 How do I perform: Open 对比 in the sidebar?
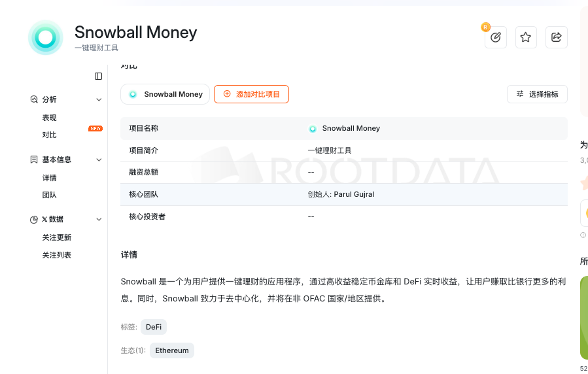click(49, 135)
